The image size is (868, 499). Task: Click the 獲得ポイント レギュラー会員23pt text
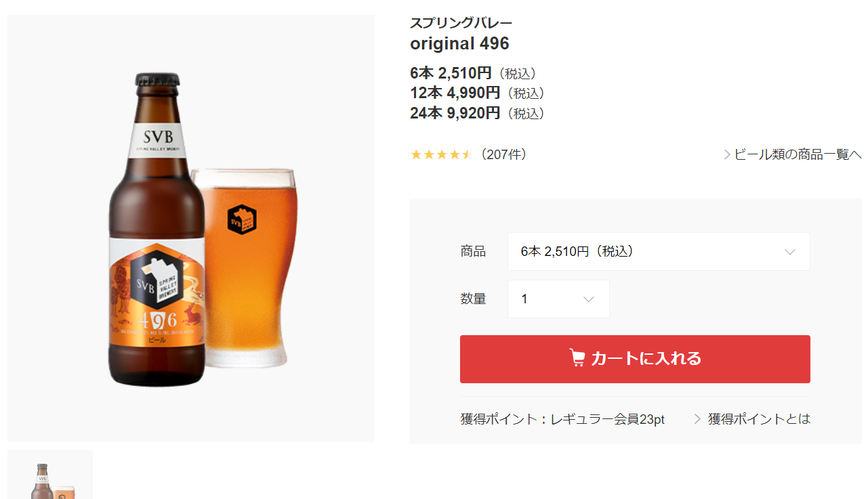click(562, 419)
